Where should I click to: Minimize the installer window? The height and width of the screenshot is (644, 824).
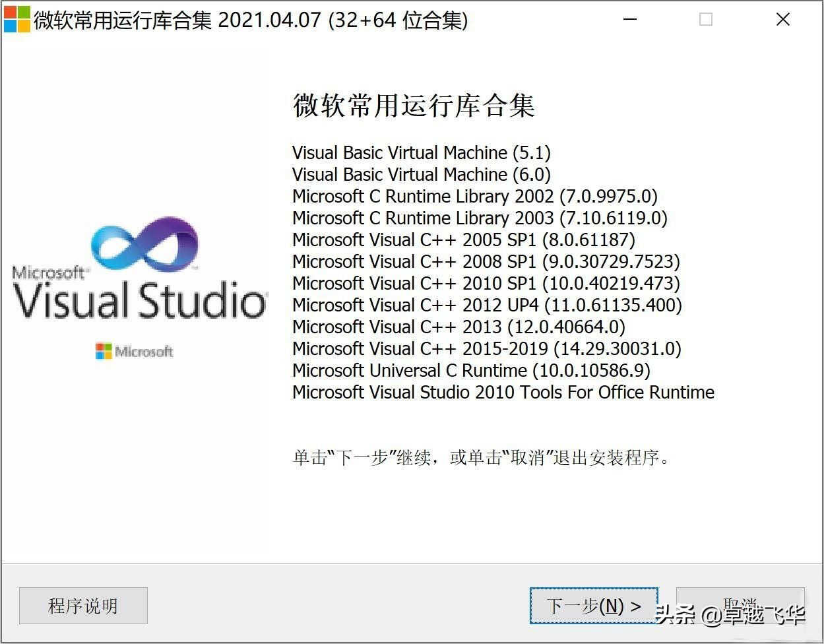(630, 20)
